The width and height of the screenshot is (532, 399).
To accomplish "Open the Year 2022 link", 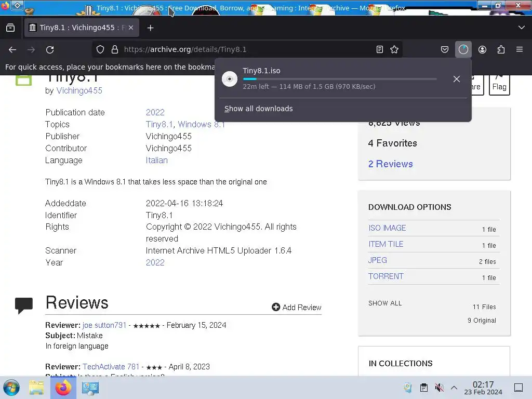I will (x=155, y=262).
